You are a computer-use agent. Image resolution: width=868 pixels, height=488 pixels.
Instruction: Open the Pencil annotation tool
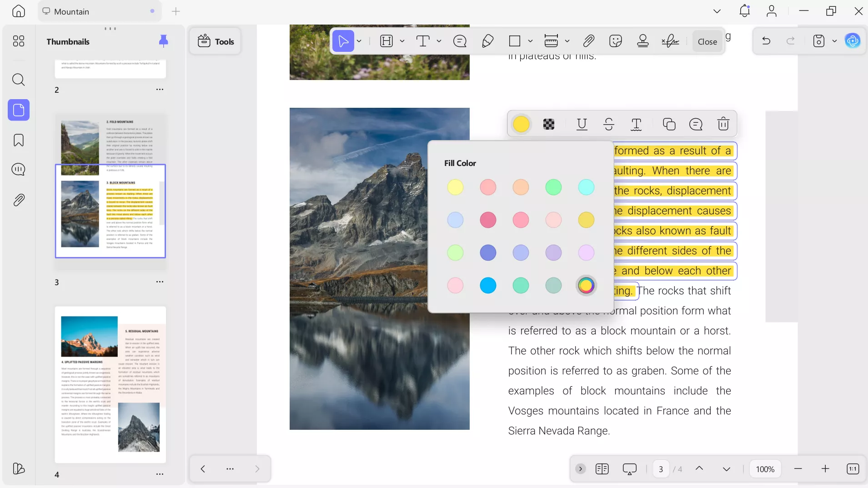click(x=488, y=41)
